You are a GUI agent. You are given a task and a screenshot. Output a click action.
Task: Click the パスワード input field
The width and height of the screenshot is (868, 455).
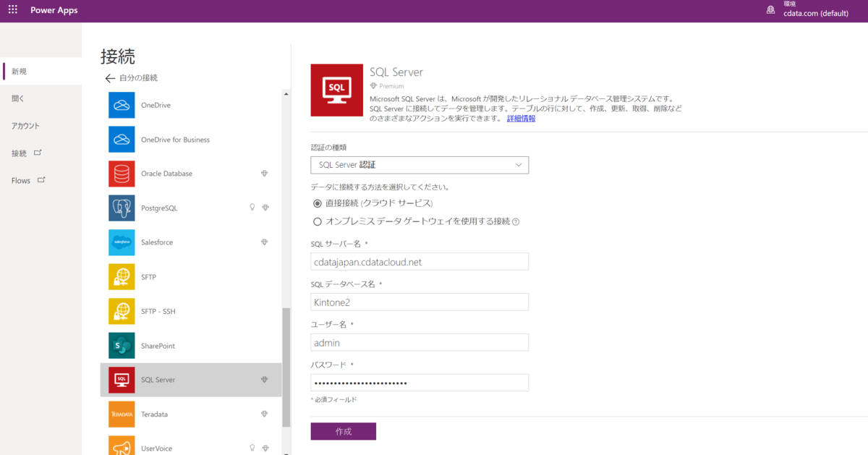(x=420, y=383)
